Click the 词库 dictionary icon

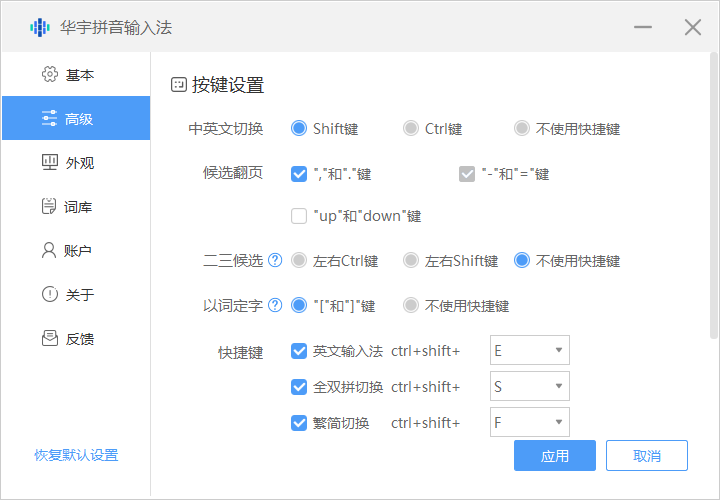[49, 207]
